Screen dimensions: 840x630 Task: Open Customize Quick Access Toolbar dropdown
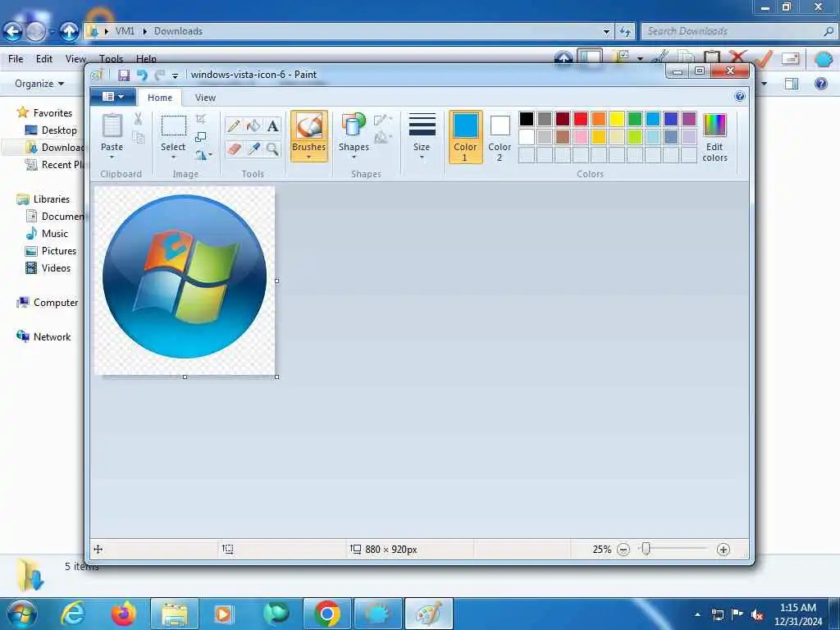[176, 76]
